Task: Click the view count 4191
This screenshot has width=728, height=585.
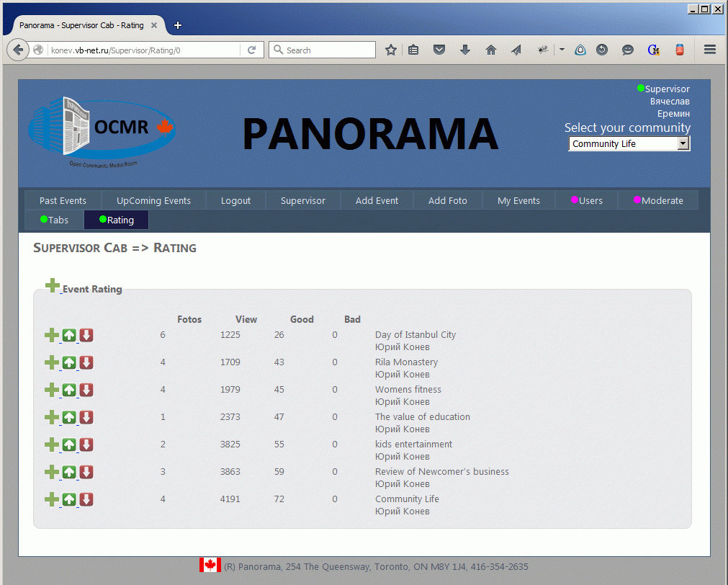Action: coord(230,499)
